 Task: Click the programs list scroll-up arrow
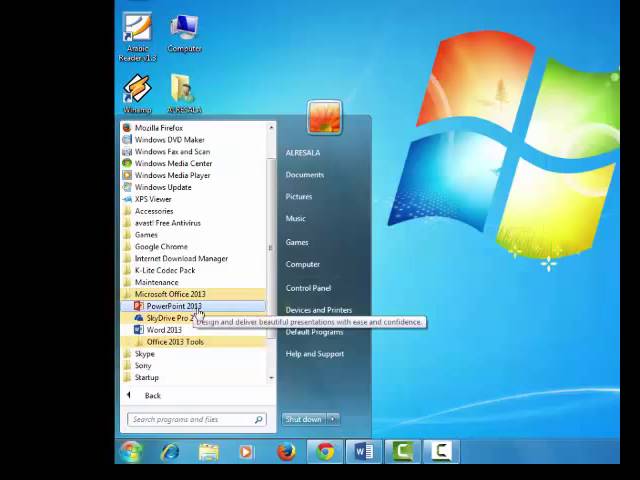tap(271, 128)
